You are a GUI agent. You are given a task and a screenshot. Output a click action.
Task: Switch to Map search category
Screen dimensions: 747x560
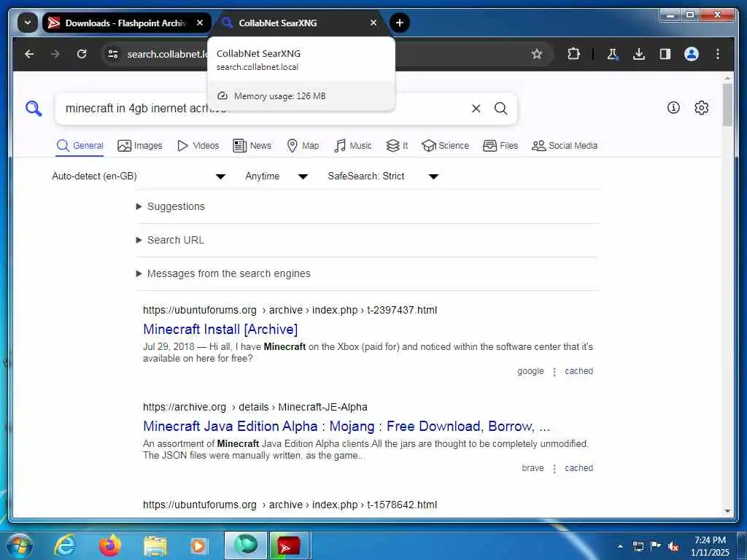303,146
